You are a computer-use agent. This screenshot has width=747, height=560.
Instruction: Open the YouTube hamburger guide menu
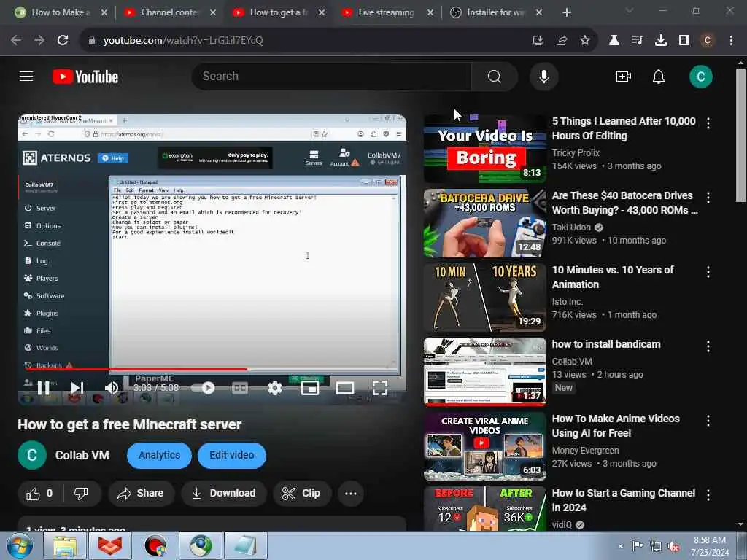[x=26, y=76]
